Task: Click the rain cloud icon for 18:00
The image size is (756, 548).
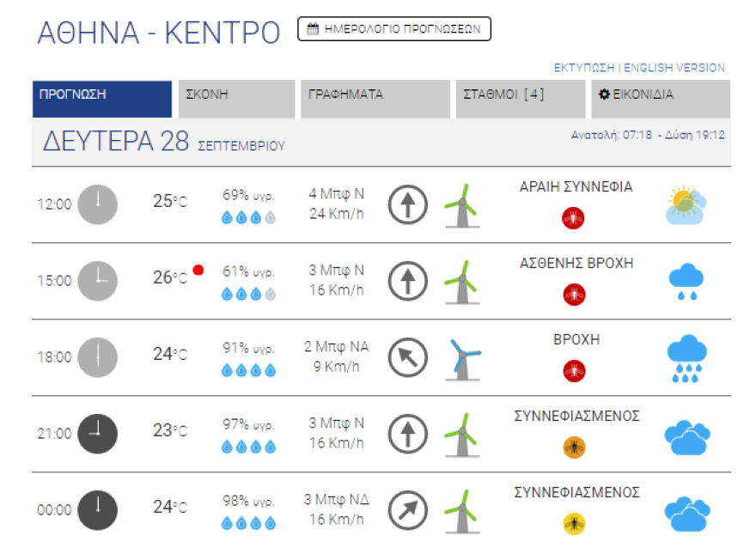Action: [688, 359]
